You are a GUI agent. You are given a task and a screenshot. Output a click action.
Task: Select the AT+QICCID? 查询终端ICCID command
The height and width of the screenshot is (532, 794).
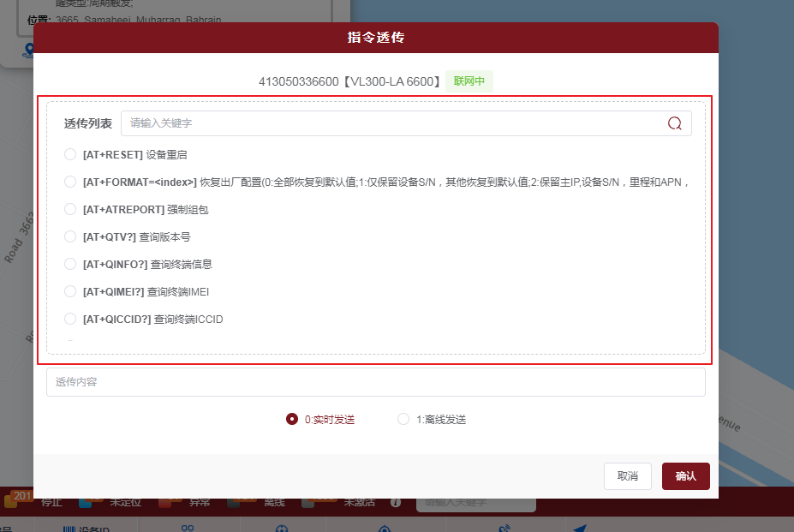(x=70, y=320)
